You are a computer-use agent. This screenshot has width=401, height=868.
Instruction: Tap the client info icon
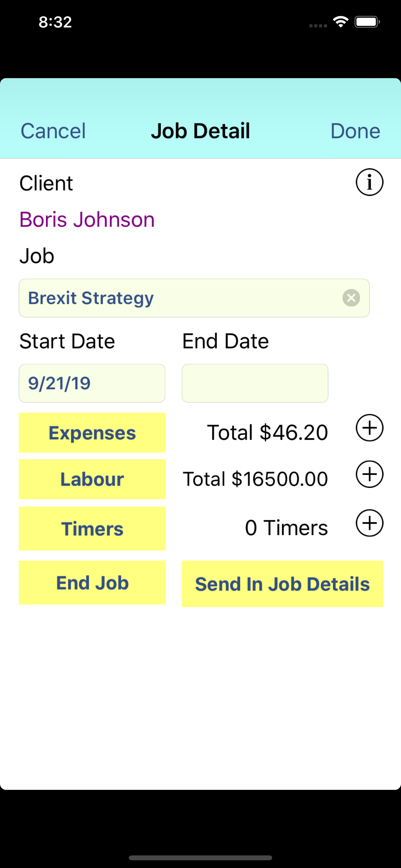(x=369, y=182)
